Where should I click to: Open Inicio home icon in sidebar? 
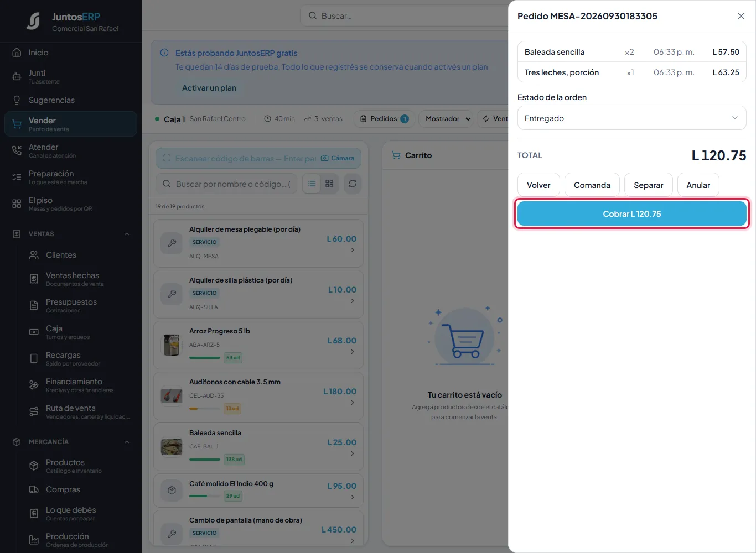coord(17,53)
